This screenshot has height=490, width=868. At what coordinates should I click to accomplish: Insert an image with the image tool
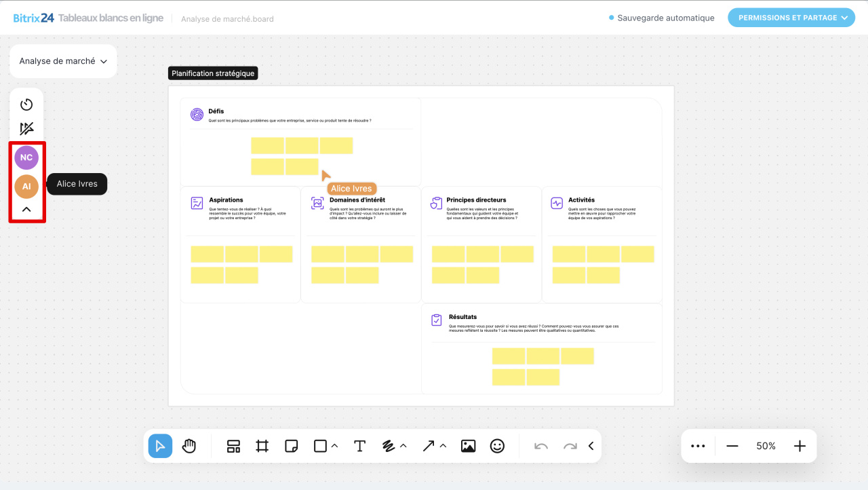pos(468,446)
